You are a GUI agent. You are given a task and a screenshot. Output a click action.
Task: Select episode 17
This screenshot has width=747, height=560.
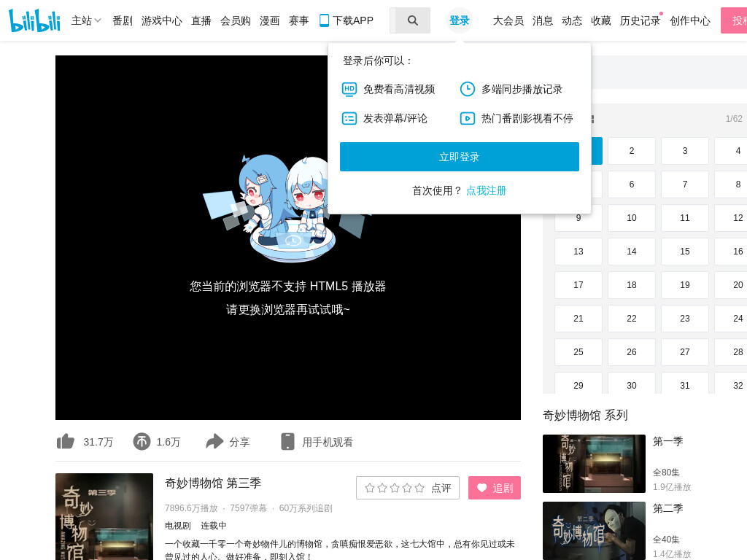(x=578, y=285)
